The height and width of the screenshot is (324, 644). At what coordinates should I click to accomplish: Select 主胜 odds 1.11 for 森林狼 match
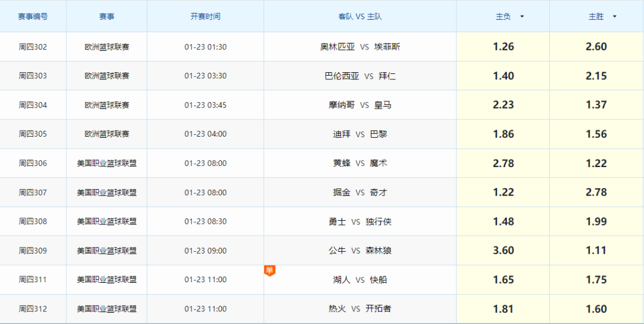pos(596,251)
